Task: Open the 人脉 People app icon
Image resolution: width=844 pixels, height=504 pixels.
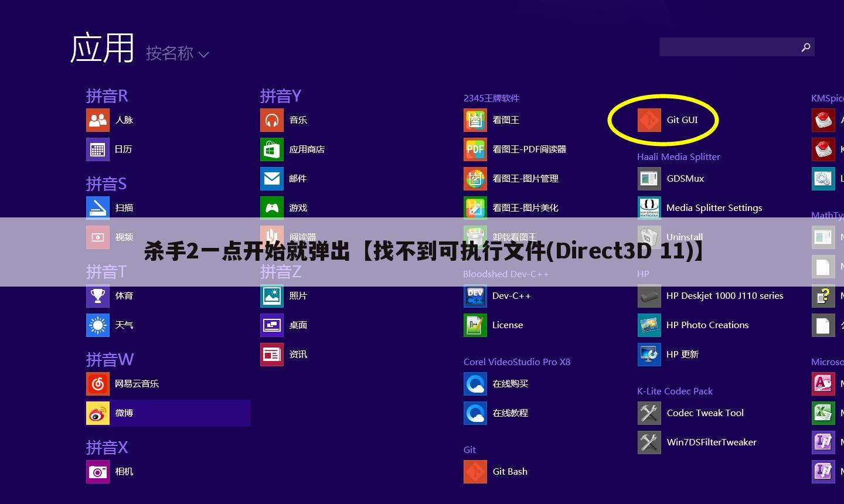Action: tap(98, 120)
